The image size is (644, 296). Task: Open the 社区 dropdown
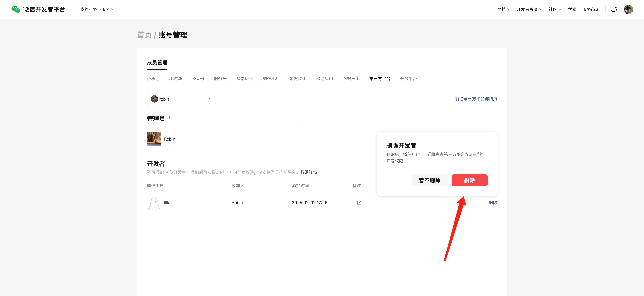tap(555, 9)
